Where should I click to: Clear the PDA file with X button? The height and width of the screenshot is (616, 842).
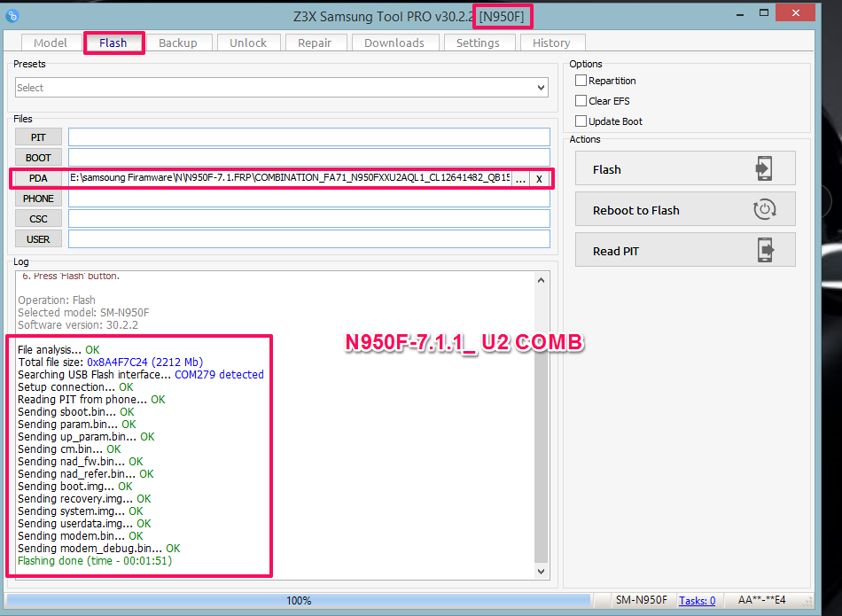pos(539,179)
